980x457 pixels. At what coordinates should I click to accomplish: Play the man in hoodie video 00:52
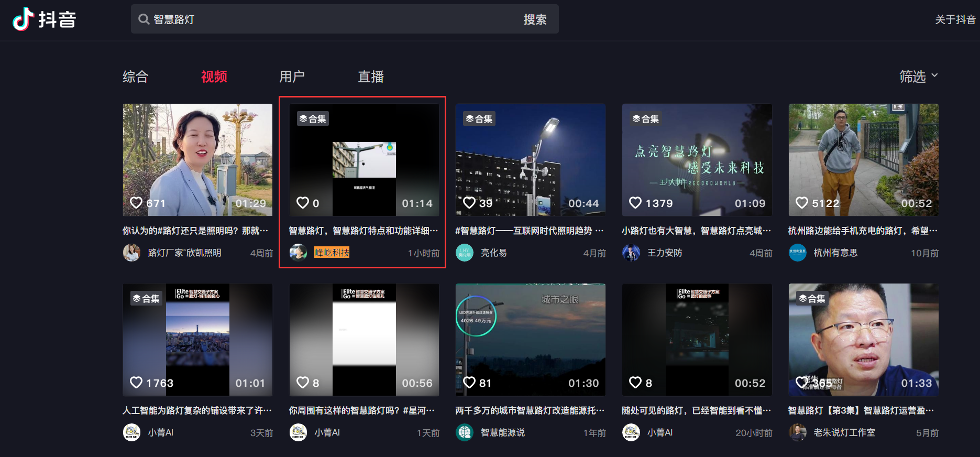(864, 159)
